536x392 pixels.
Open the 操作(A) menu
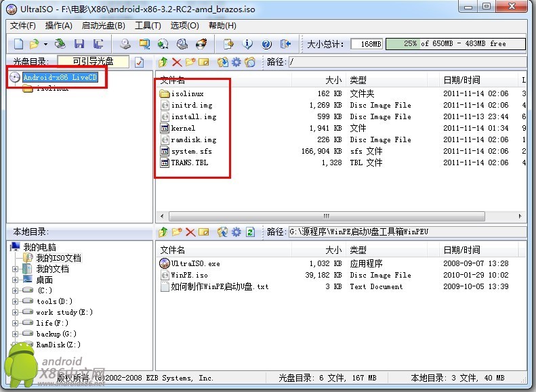pyautogui.click(x=58, y=26)
